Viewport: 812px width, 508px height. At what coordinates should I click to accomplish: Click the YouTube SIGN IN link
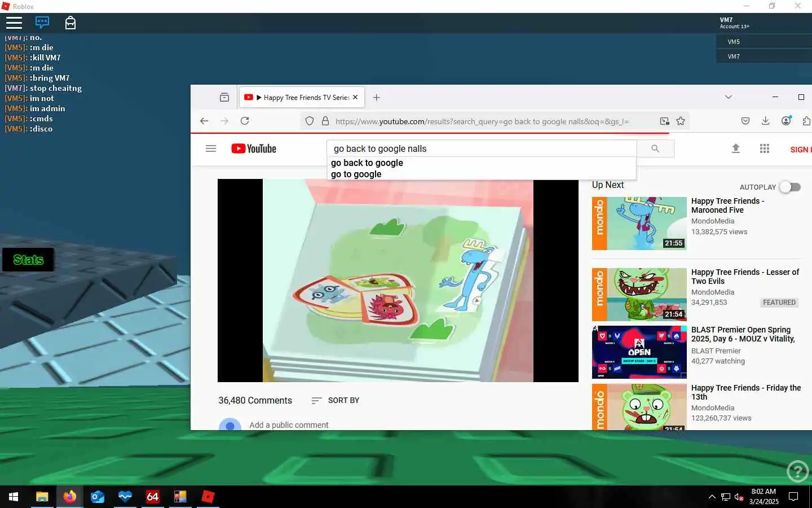tap(801, 150)
